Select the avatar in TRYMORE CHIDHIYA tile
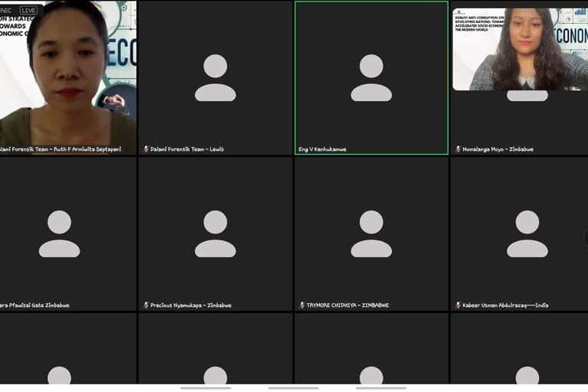This screenshot has height=392, width=588. 371,234
